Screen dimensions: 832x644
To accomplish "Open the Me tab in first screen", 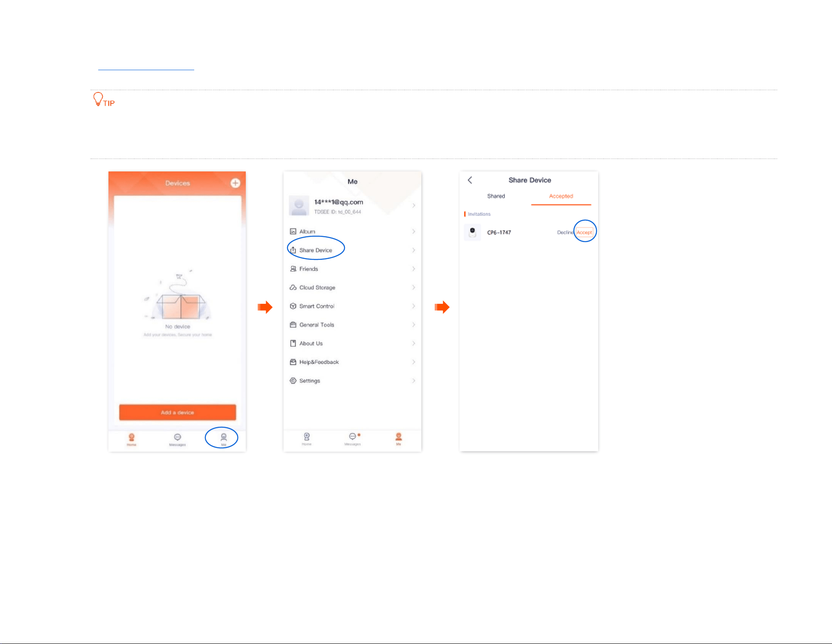I will tap(224, 439).
